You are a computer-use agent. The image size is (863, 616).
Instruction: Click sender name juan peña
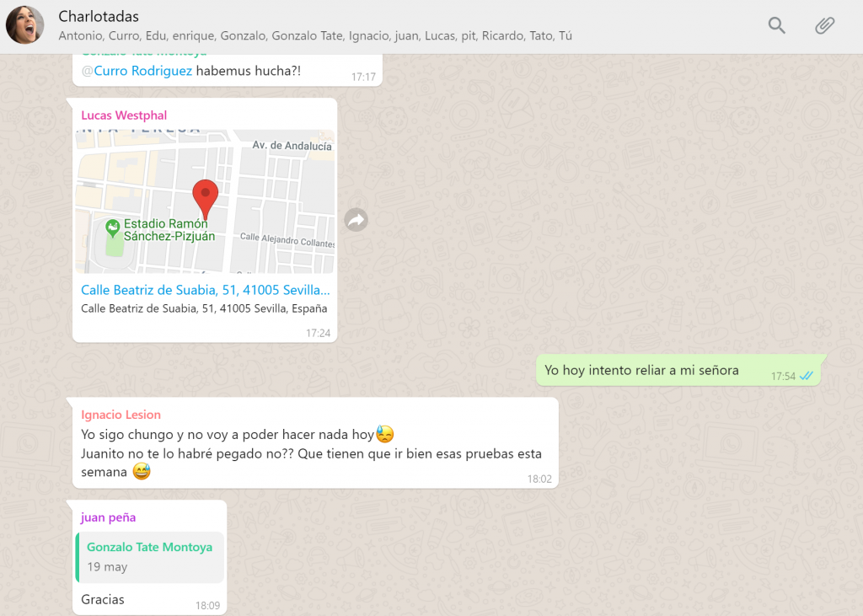click(108, 517)
